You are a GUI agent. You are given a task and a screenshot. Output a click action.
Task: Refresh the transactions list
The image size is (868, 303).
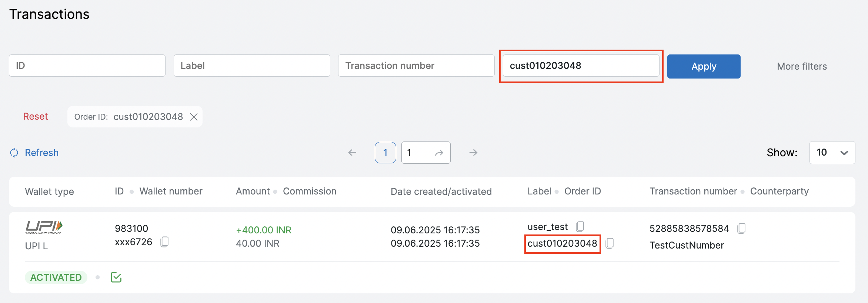[34, 153]
